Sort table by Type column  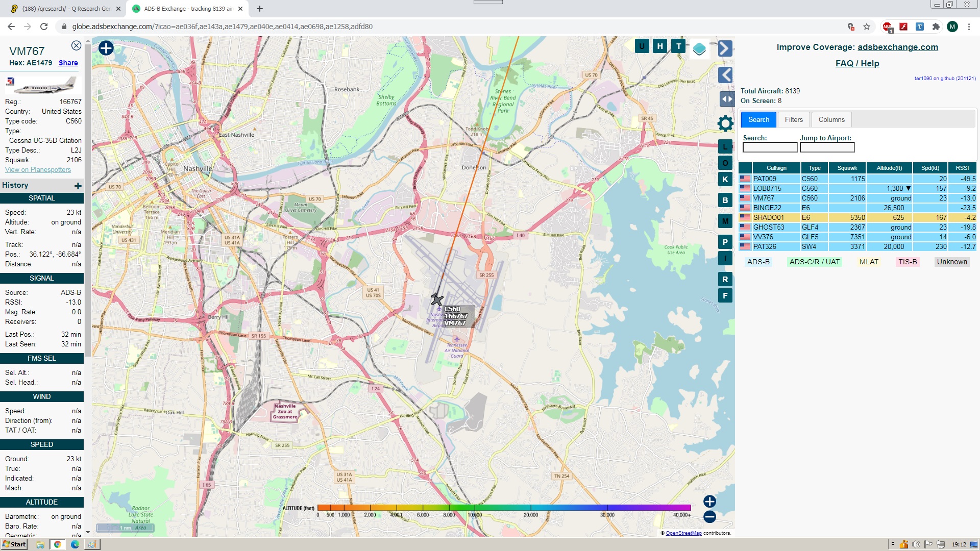815,168
